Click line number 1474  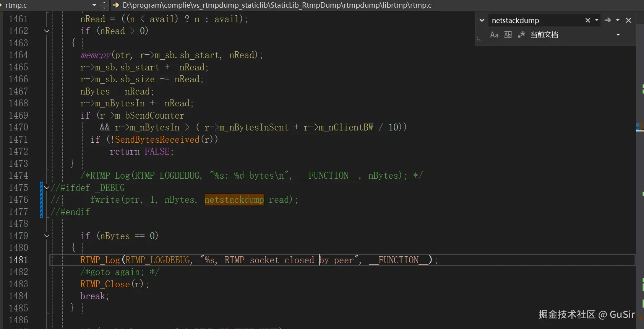coord(18,176)
